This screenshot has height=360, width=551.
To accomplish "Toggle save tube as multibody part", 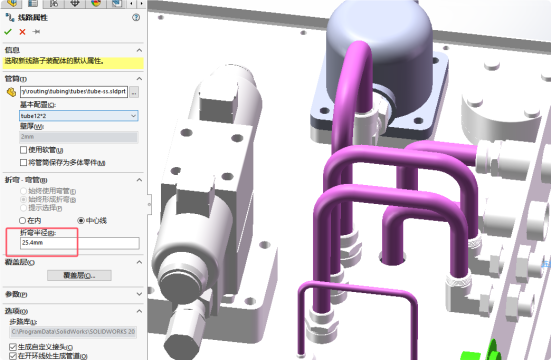I will (24, 162).
